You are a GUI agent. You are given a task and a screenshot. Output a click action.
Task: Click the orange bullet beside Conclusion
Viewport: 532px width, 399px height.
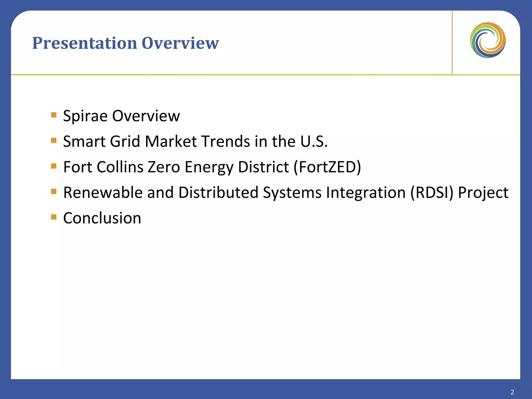54,217
